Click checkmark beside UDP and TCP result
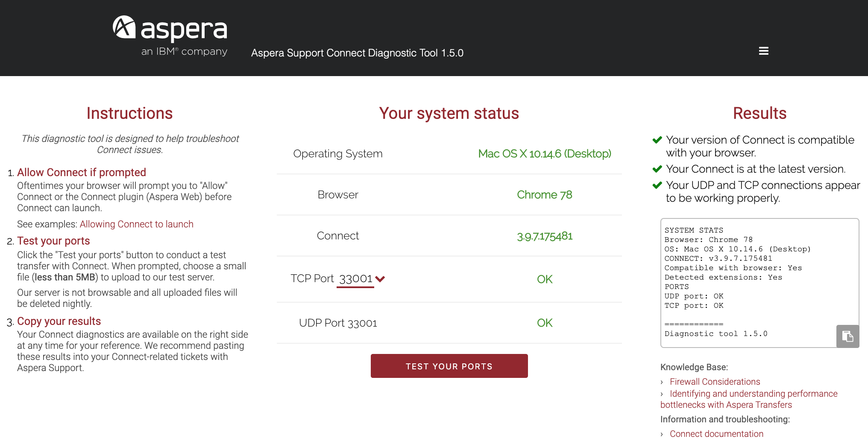This screenshot has height=448, width=868. click(x=657, y=185)
